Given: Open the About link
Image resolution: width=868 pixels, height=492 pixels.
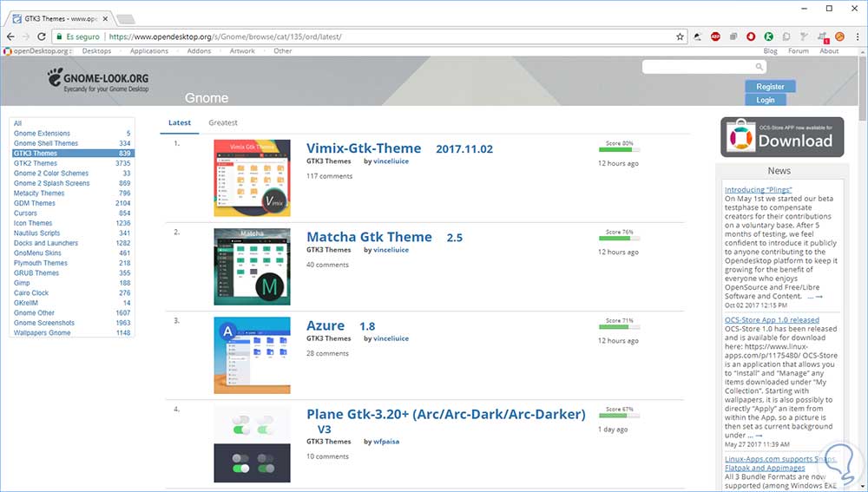Looking at the screenshot, I should (829, 51).
